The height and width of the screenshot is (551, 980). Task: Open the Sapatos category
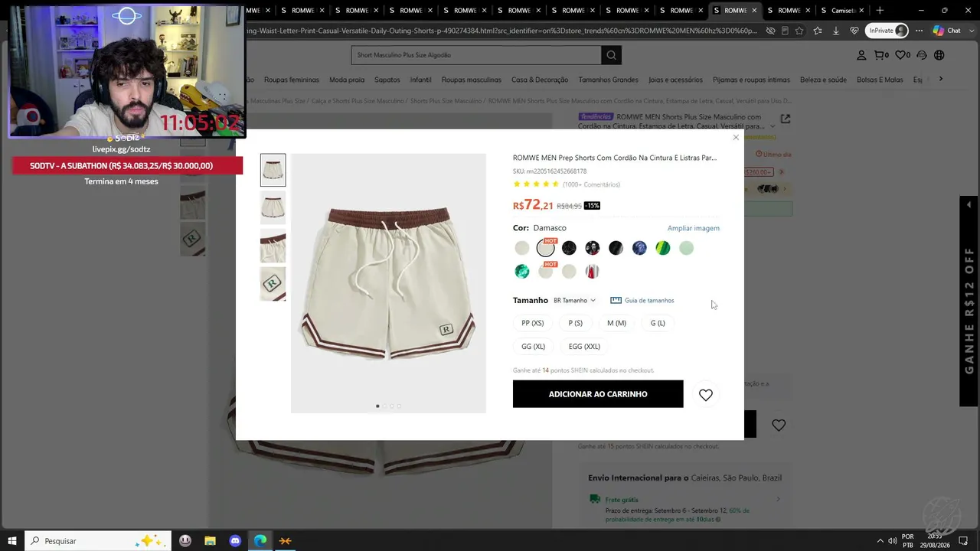point(387,80)
